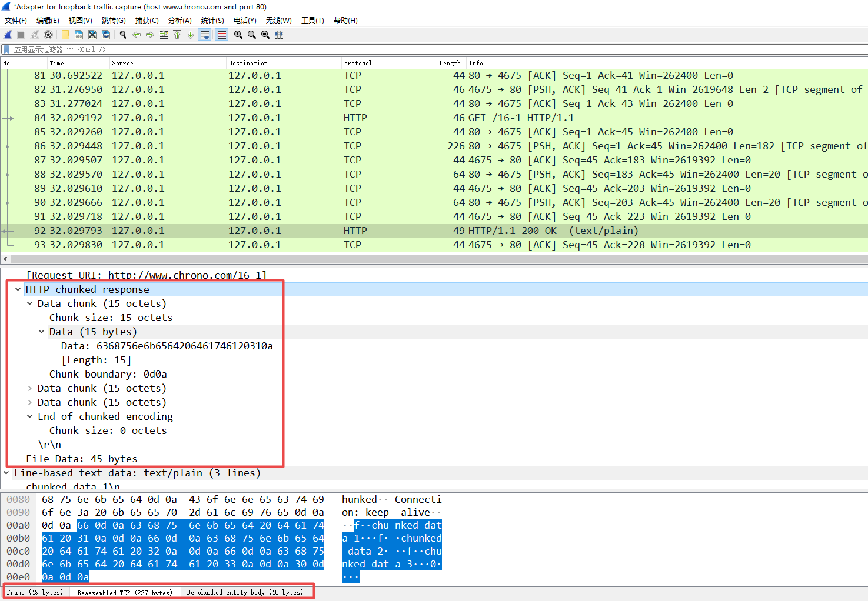868x601 pixels.
Task: Go to specified packet icon
Action: click(x=164, y=35)
